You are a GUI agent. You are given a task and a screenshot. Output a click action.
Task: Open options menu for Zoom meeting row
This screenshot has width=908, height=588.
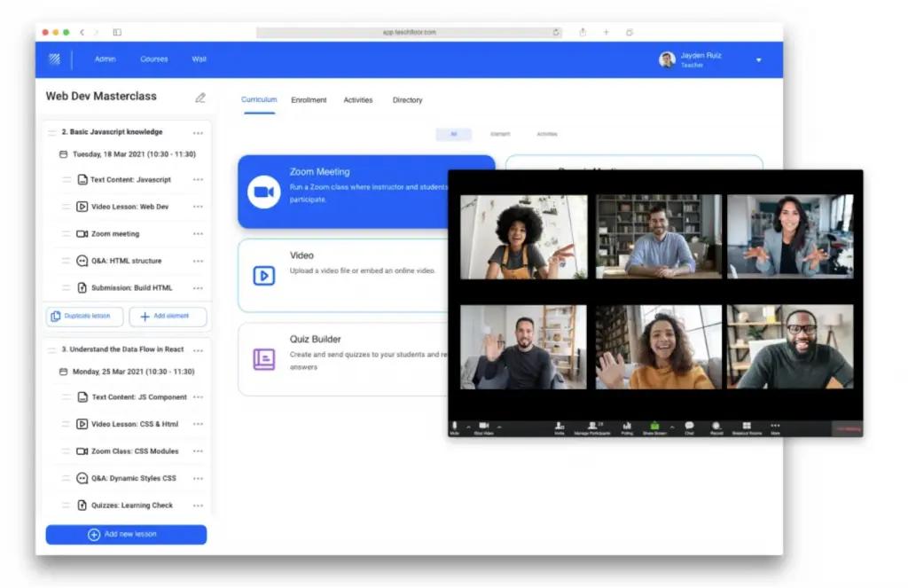tap(198, 234)
